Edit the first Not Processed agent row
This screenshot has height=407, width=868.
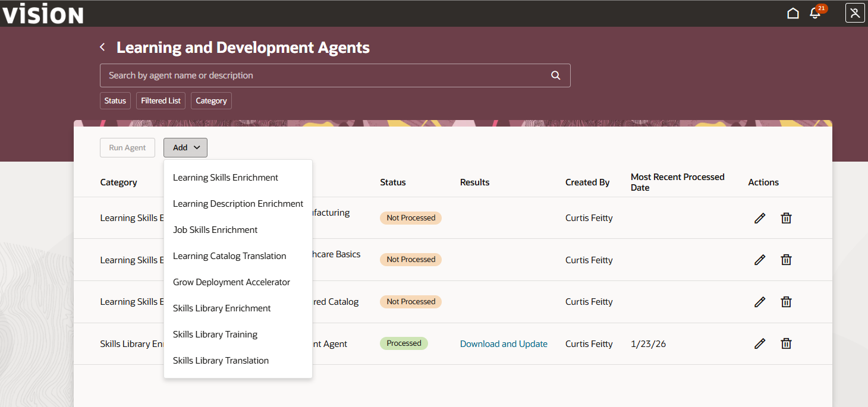pos(759,218)
